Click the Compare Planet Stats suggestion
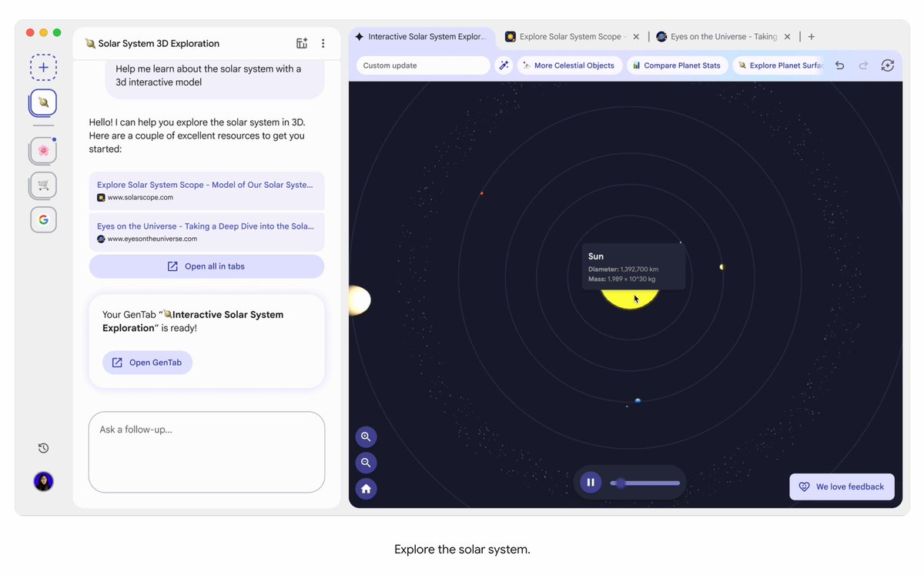The height and width of the screenshot is (575, 924). click(x=677, y=65)
